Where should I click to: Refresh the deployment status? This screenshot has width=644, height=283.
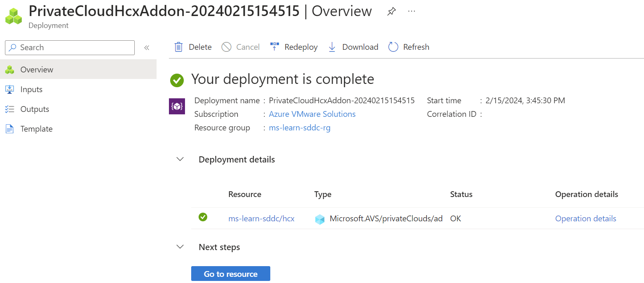[x=393, y=47]
